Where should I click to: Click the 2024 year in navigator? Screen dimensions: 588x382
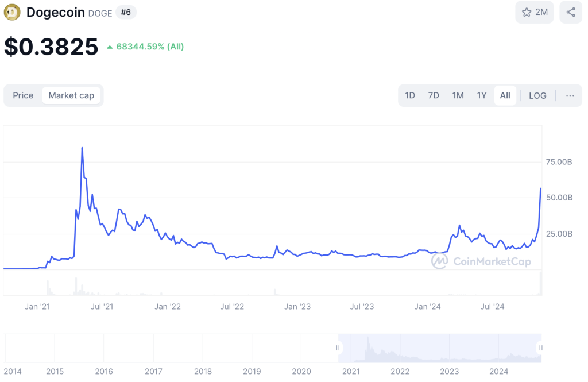499,372
